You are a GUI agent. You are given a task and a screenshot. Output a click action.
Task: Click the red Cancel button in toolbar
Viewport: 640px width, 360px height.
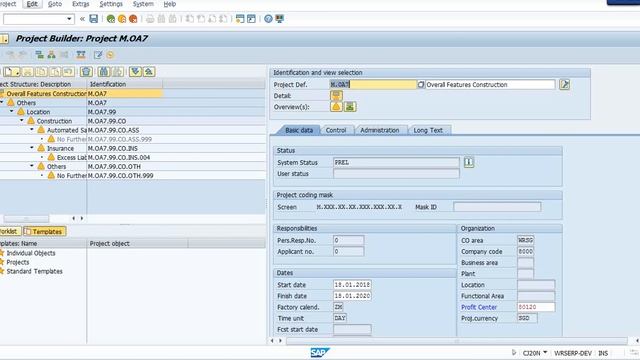pyautogui.click(x=133, y=19)
